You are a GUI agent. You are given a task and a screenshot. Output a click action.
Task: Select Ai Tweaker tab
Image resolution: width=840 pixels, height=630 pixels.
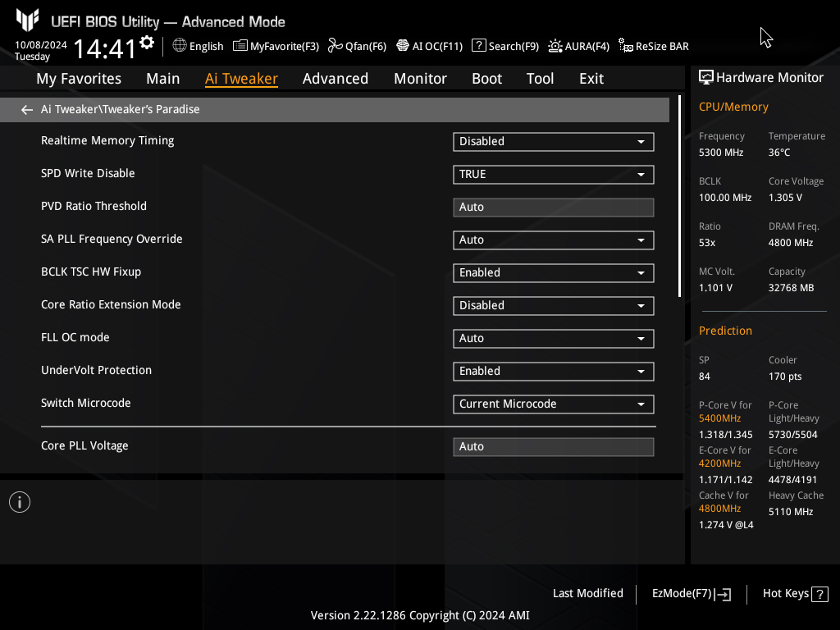tap(241, 79)
